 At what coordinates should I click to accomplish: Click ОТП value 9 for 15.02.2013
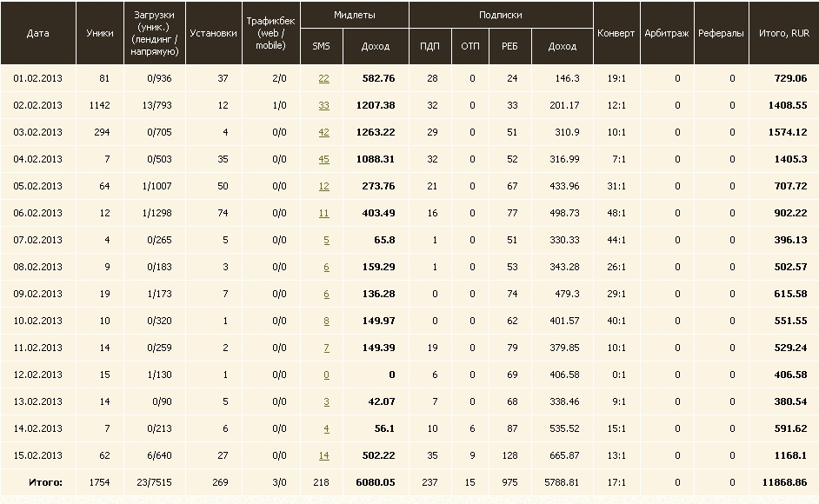click(472, 455)
